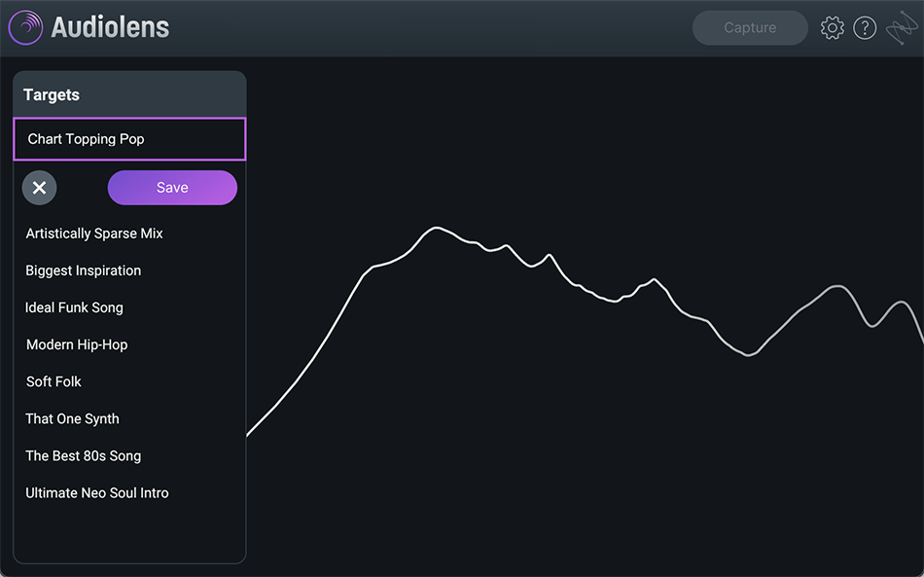
Task: Edit the Chart Topping Pop name field
Action: (x=128, y=138)
